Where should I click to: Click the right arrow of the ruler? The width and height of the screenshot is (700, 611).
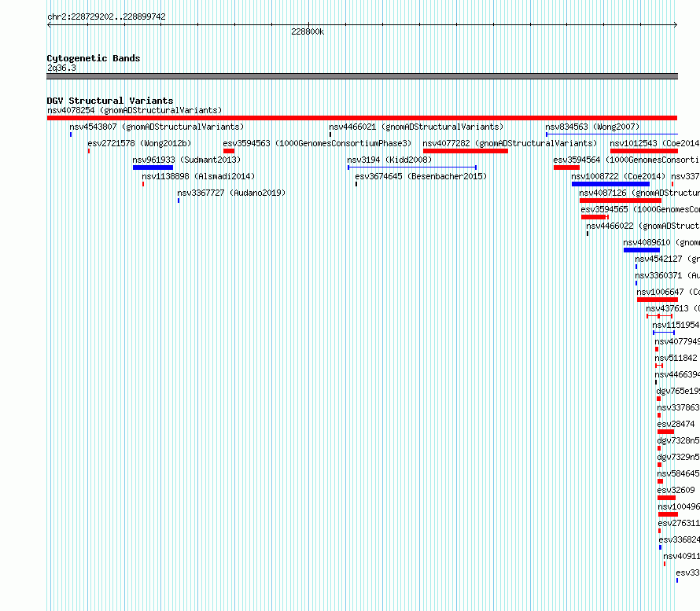click(676, 25)
